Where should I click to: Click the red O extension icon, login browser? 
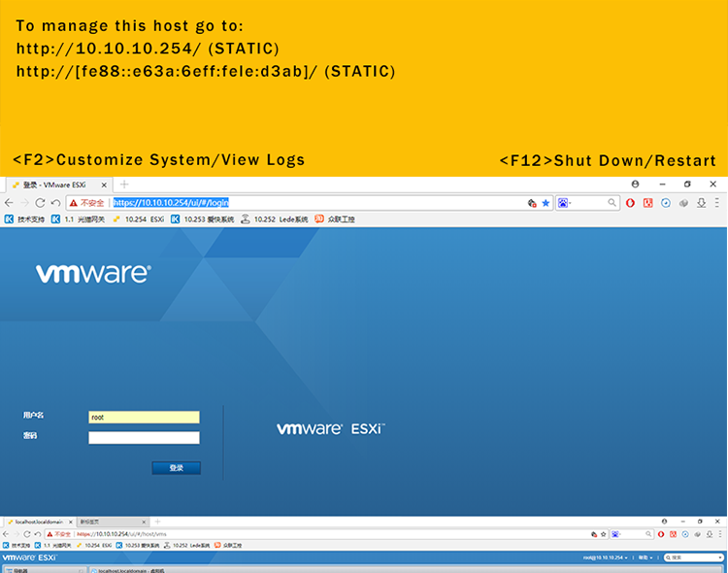630,203
